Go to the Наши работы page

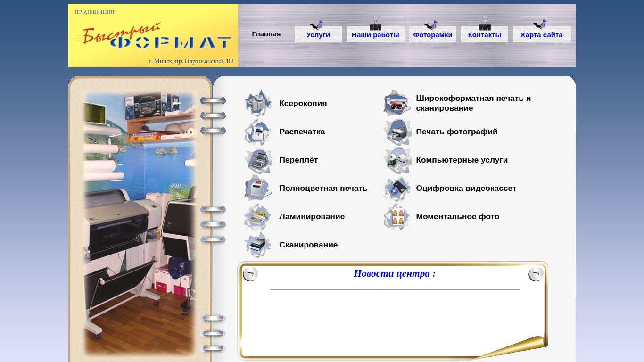pyautogui.click(x=375, y=35)
